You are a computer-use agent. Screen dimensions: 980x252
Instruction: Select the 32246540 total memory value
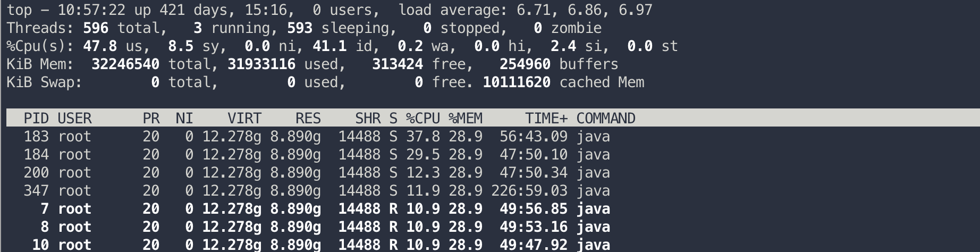coord(125,64)
